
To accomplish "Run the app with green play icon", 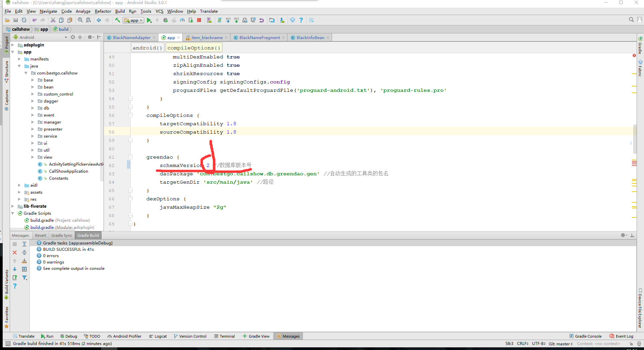I will pyautogui.click(x=149, y=20).
